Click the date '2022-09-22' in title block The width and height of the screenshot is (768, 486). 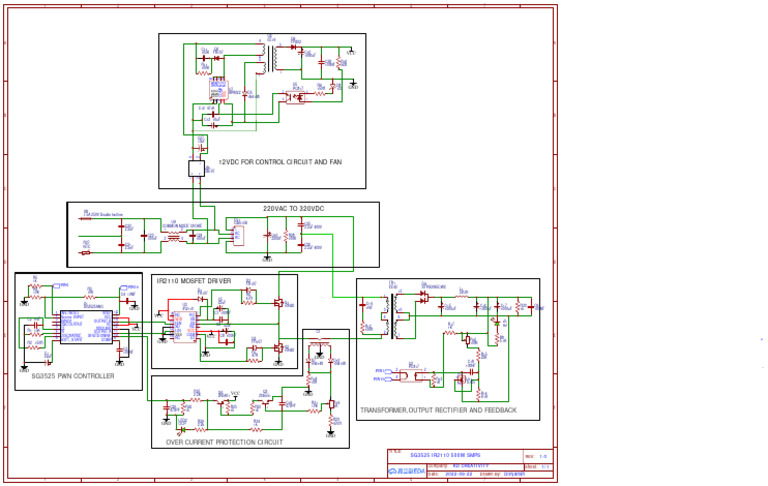point(458,474)
